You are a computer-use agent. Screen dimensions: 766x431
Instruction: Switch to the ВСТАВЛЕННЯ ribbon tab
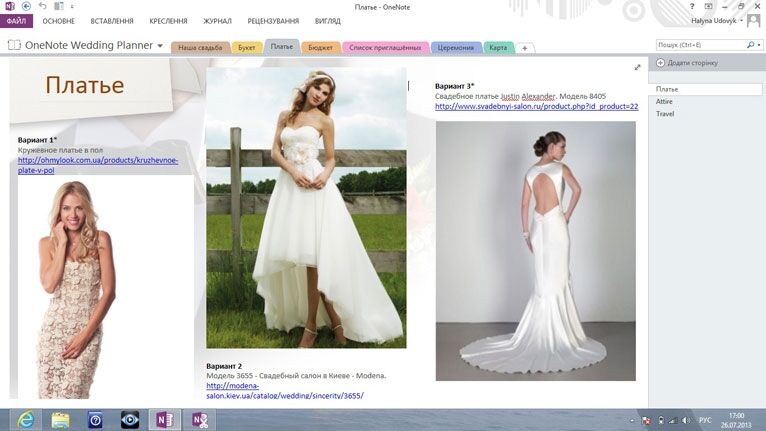(x=112, y=20)
